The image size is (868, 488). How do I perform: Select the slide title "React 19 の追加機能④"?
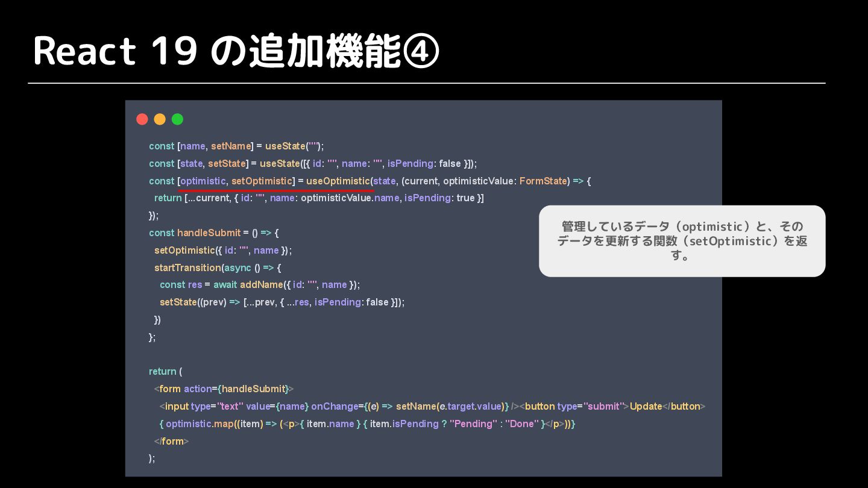(x=236, y=51)
